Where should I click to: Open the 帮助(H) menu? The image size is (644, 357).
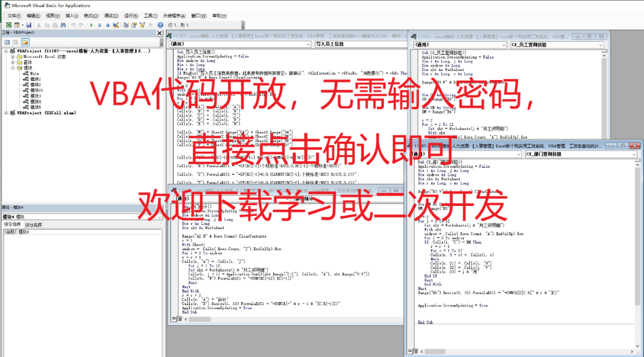[219, 16]
